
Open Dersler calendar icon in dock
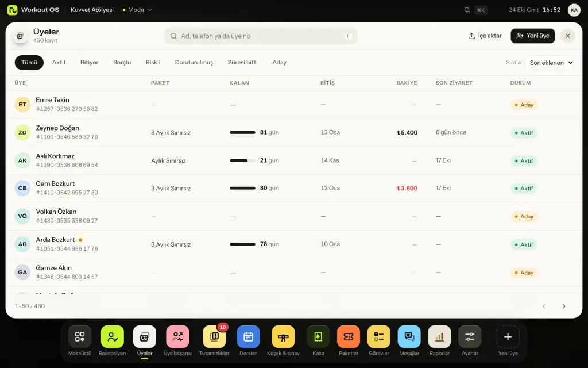[248, 337]
